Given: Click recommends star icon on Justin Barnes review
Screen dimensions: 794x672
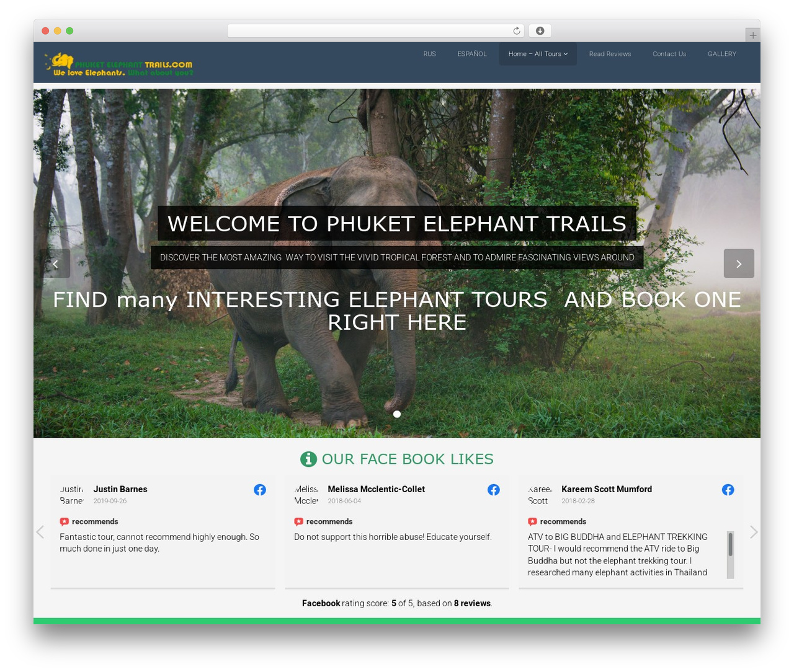Looking at the screenshot, I should point(65,521).
